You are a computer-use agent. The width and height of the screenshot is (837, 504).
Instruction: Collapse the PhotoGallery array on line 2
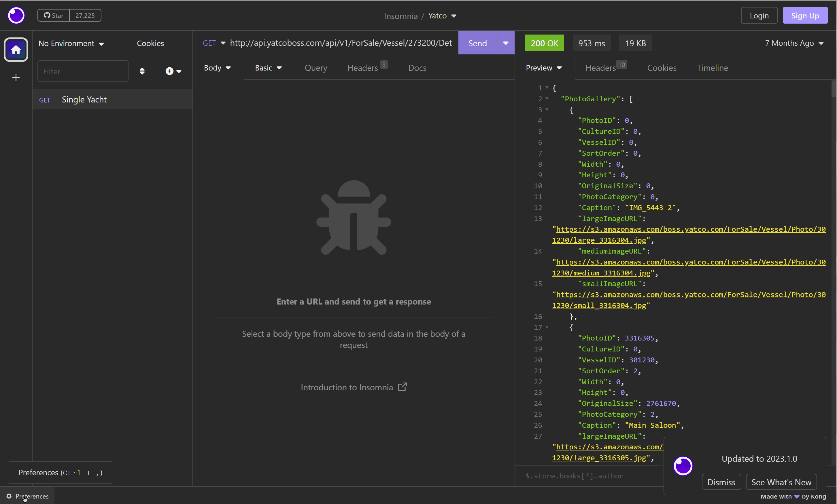coord(547,99)
